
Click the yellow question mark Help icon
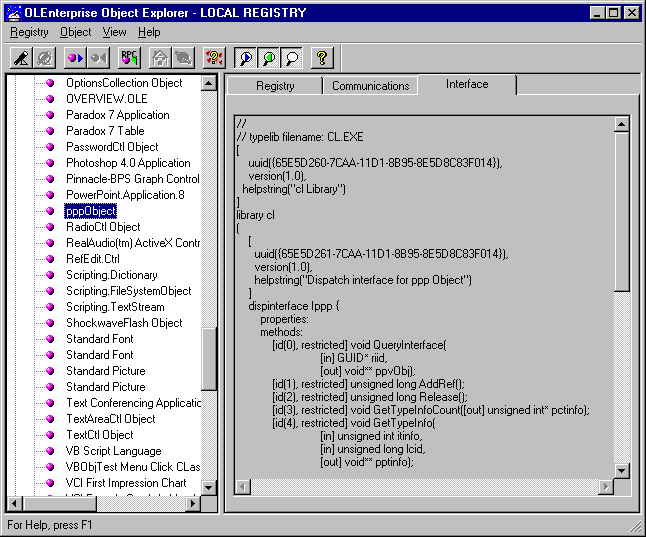(321, 58)
